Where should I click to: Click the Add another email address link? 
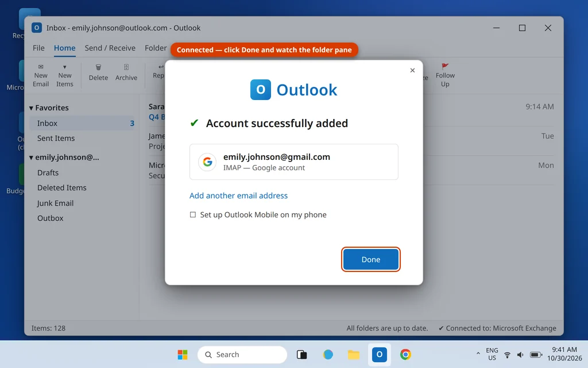pyautogui.click(x=238, y=195)
